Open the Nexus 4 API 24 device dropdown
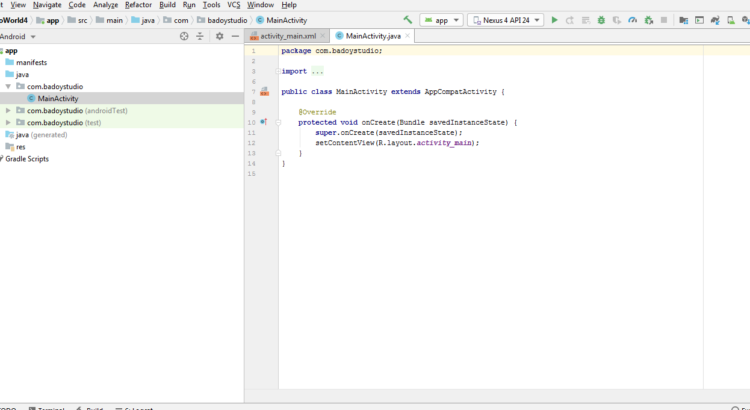750x410 pixels. (x=506, y=20)
